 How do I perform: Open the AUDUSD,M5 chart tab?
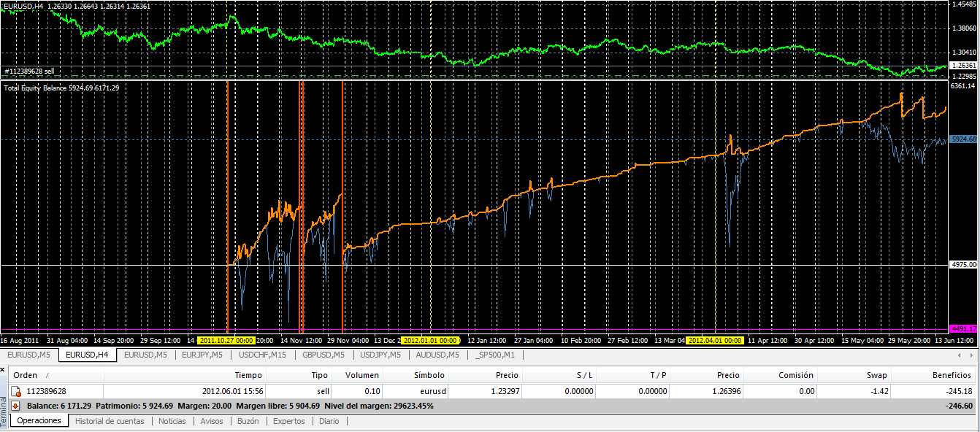(x=437, y=355)
